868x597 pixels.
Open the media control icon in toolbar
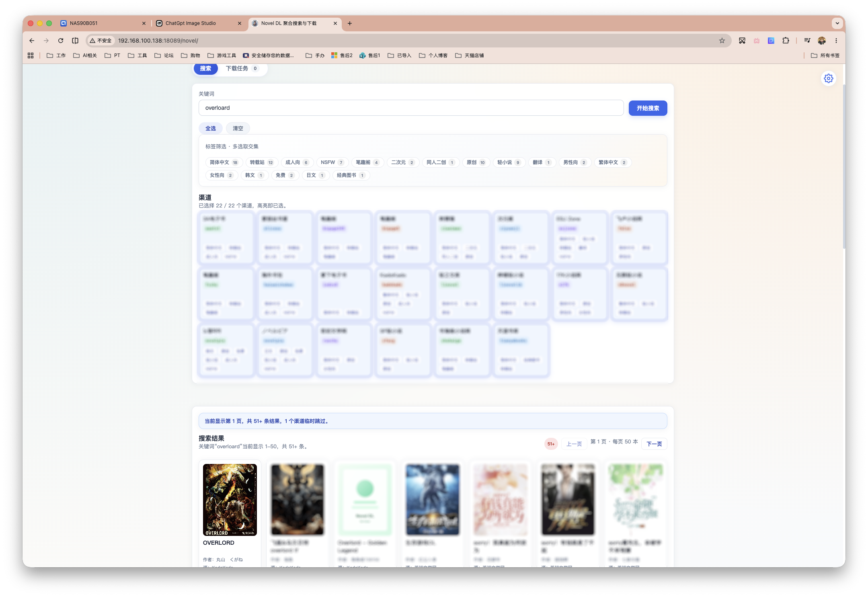tap(807, 41)
